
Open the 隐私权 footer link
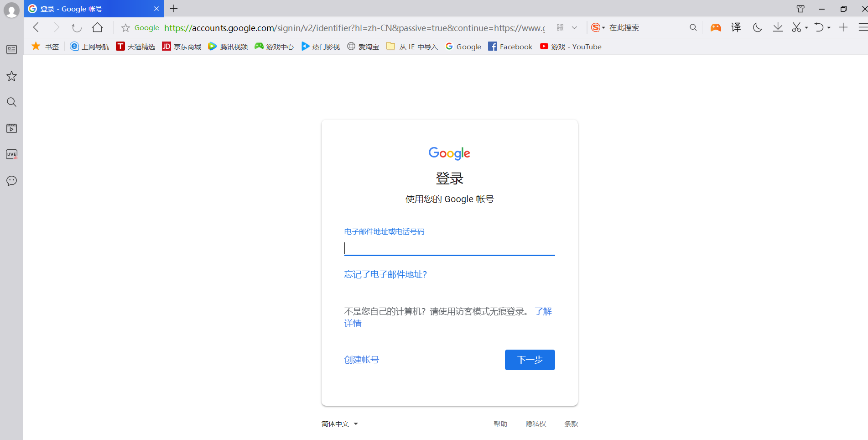535,424
